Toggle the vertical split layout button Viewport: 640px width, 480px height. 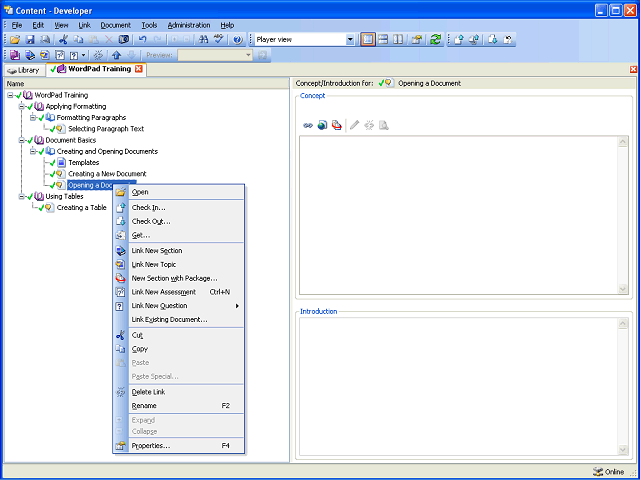pyautogui.click(x=398, y=40)
